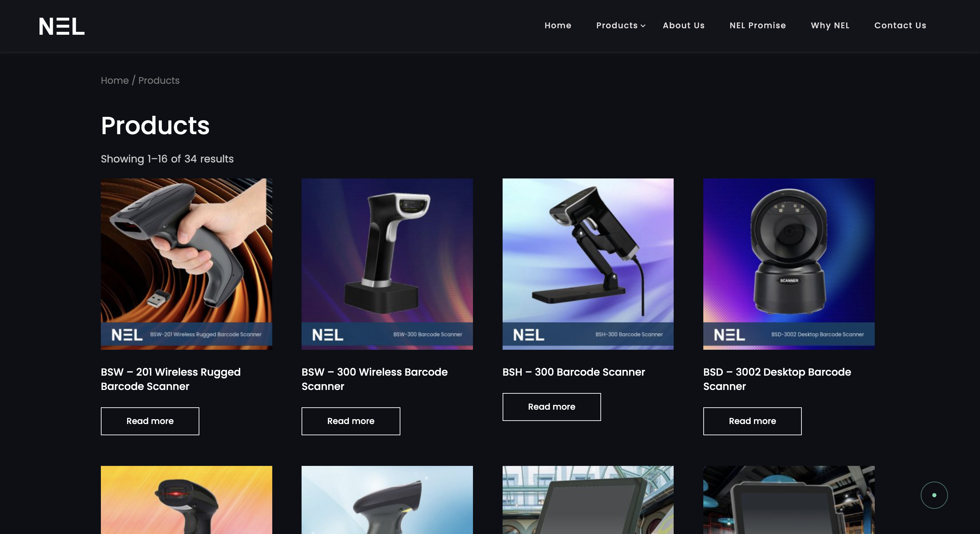
Task: Open the NEL Promise page
Action: point(757,26)
